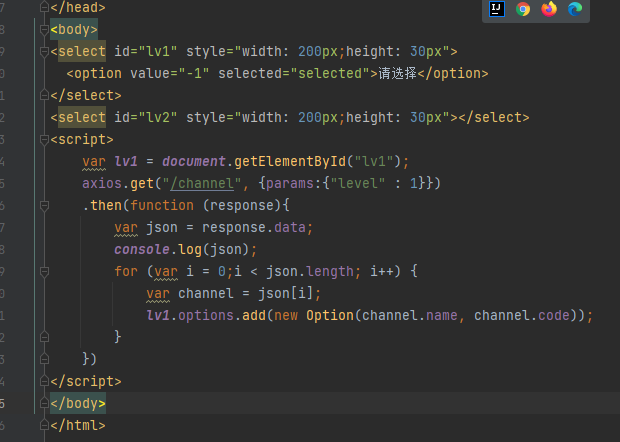Image resolution: width=620 pixels, height=442 pixels.
Task: Collapse the <body> tag fold marker
Action: click(x=46, y=29)
